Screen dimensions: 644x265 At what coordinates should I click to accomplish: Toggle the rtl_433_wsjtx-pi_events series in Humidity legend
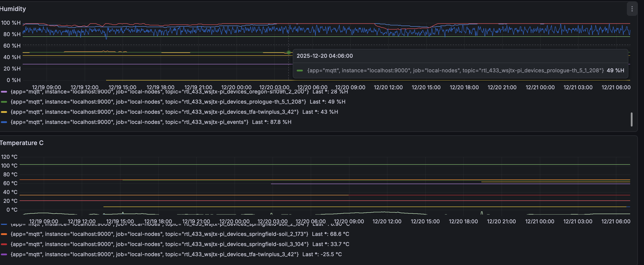(x=129, y=122)
